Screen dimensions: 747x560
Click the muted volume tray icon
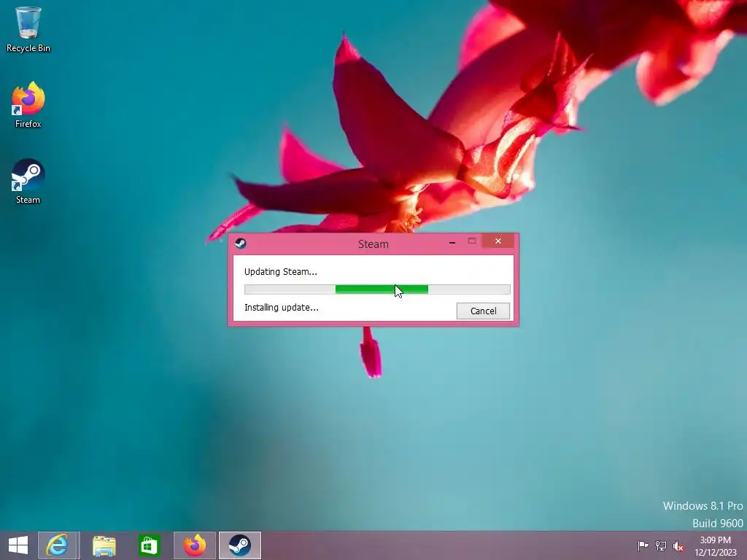click(678, 545)
